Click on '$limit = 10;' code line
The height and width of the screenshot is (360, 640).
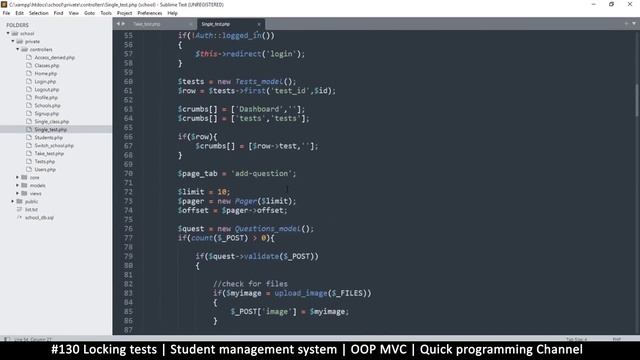204,192
